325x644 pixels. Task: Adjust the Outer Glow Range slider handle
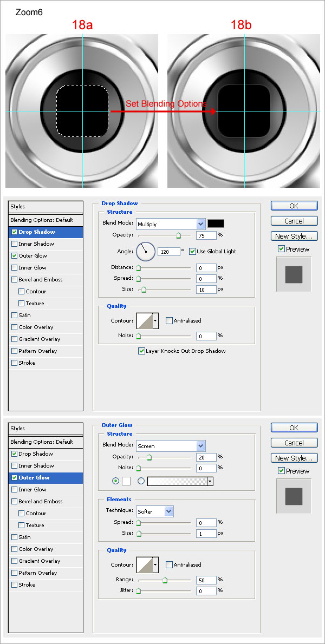165,580
